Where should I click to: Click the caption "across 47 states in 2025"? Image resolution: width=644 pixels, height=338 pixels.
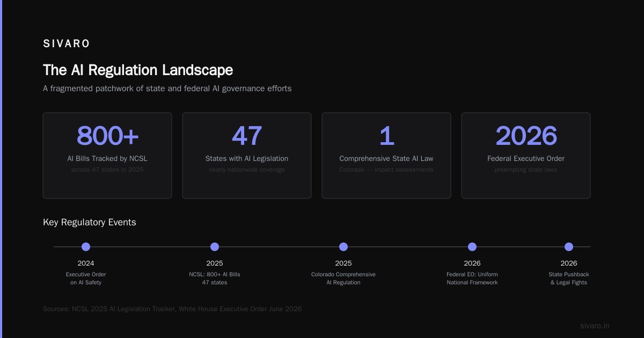coord(107,170)
